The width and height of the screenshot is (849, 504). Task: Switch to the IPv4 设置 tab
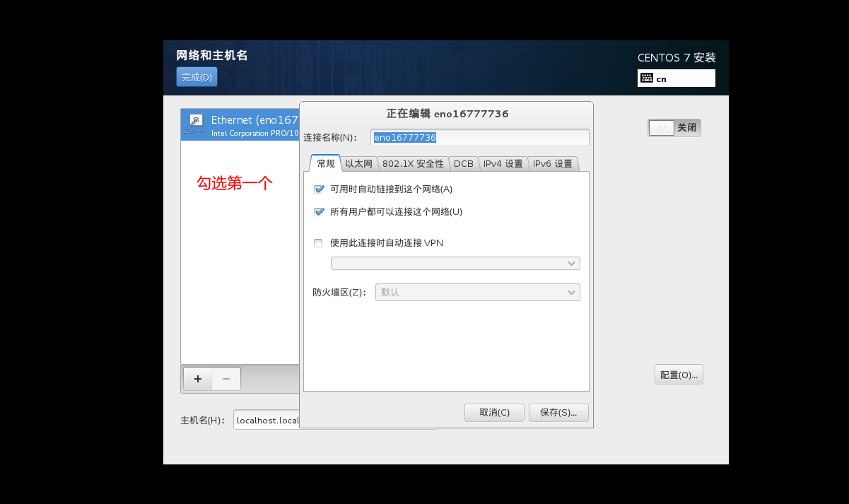click(505, 163)
